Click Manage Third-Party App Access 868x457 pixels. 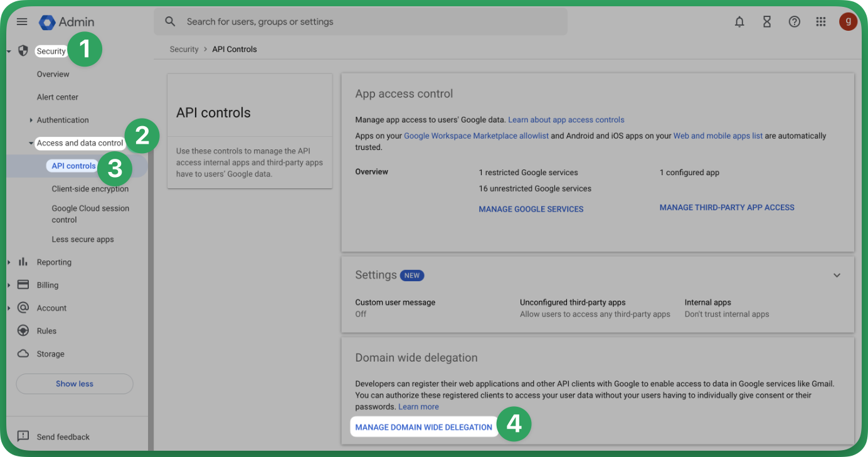(727, 207)
